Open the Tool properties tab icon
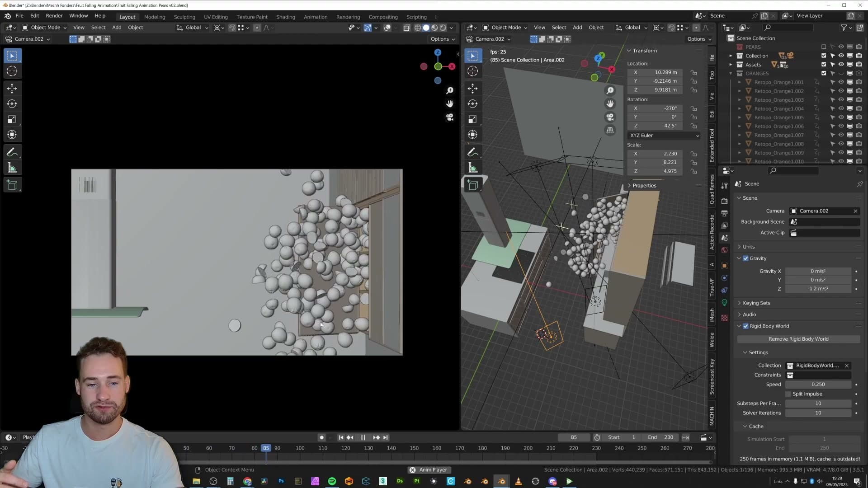The height and width of the screenshot is (488, 868). pyautogui.click(x=724, y=186)
